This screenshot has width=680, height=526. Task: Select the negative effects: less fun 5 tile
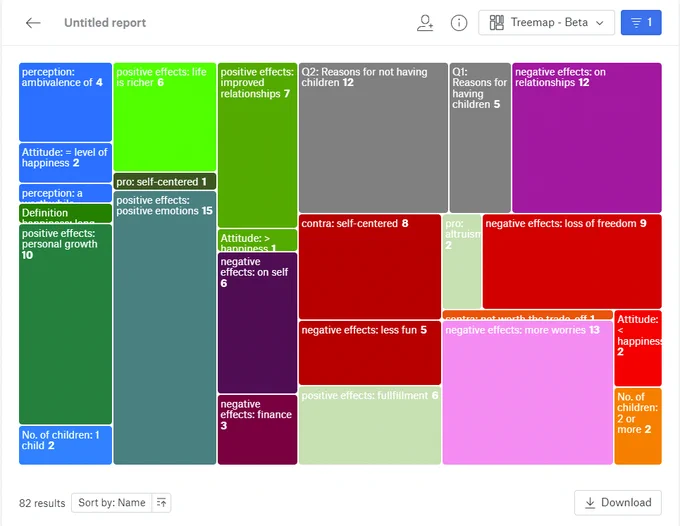point(370,353)
